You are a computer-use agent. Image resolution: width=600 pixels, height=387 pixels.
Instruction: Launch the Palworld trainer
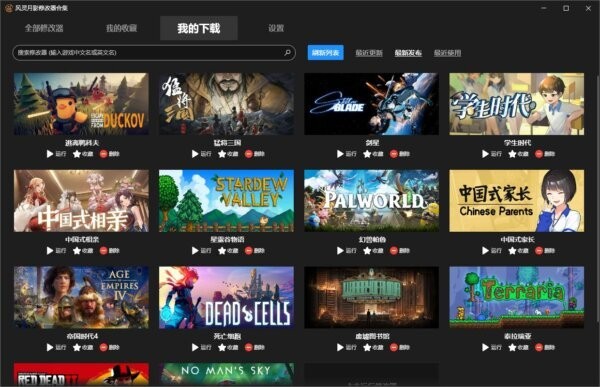click(346, 251)
